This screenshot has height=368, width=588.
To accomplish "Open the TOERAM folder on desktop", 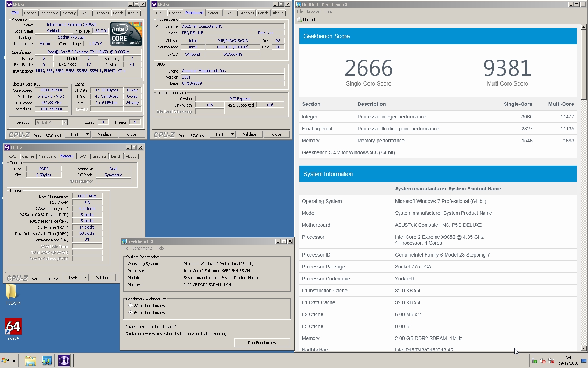I will point(13,294).
